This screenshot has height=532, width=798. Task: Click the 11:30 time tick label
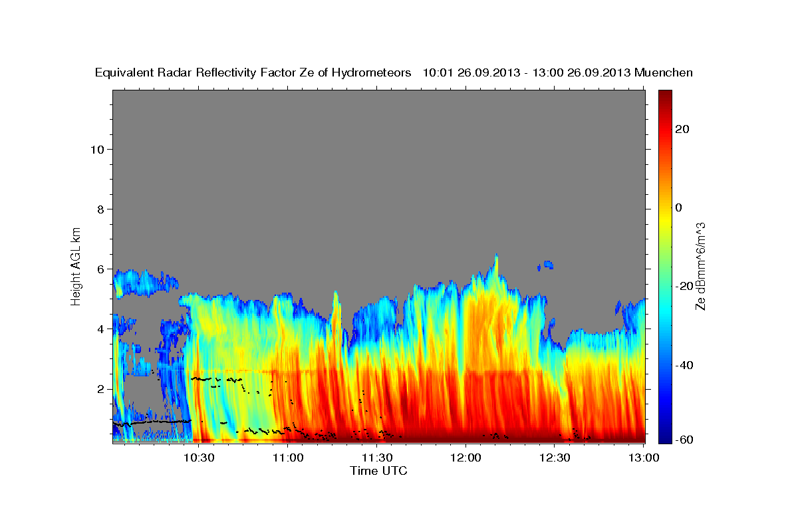pos(376,458)
